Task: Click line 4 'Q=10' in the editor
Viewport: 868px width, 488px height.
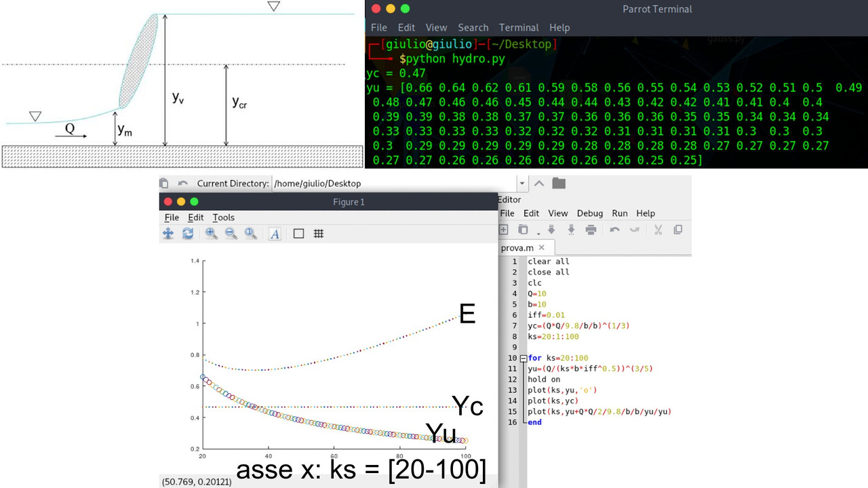Action: [x=537, y=293]
